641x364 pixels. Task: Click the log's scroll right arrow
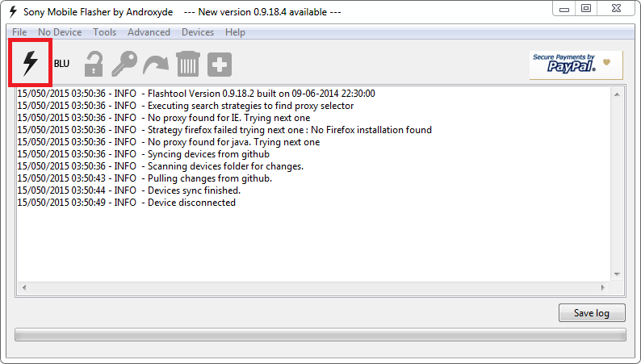pos(603,287)
